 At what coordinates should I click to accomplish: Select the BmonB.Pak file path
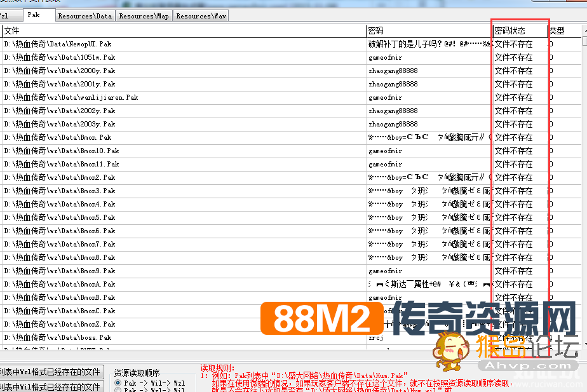point(60,297)
